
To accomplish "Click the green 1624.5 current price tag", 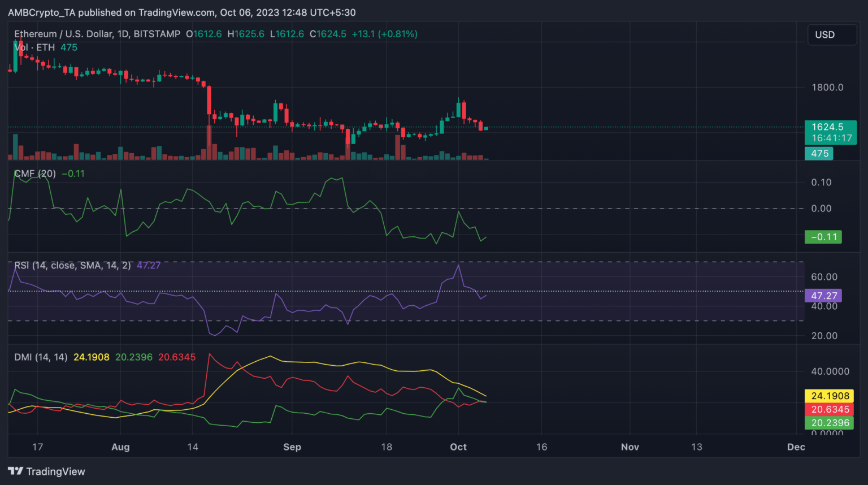I will 830,132.
